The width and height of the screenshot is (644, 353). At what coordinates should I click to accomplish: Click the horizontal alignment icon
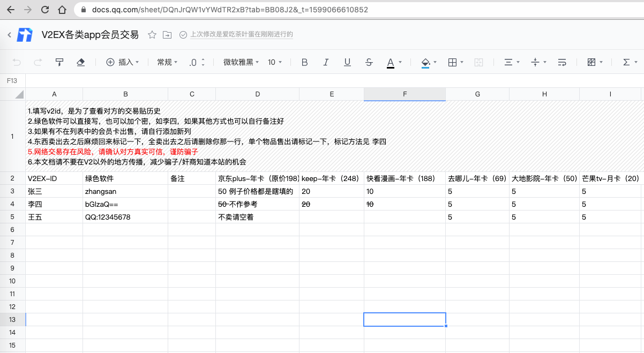508,62
